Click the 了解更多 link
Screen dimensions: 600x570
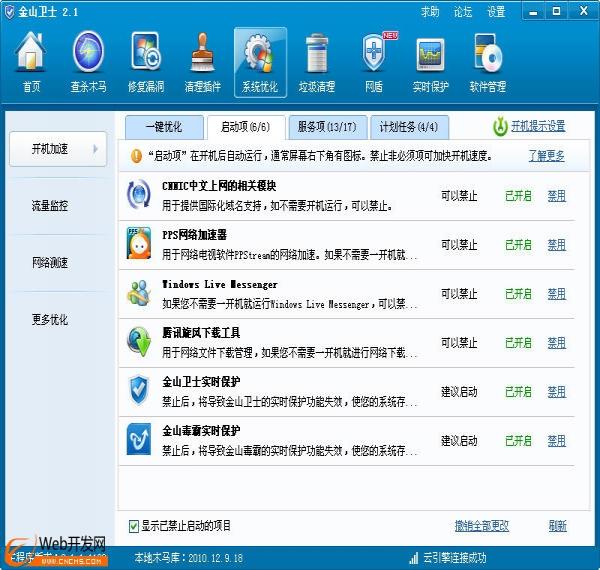tap(546, 156)
